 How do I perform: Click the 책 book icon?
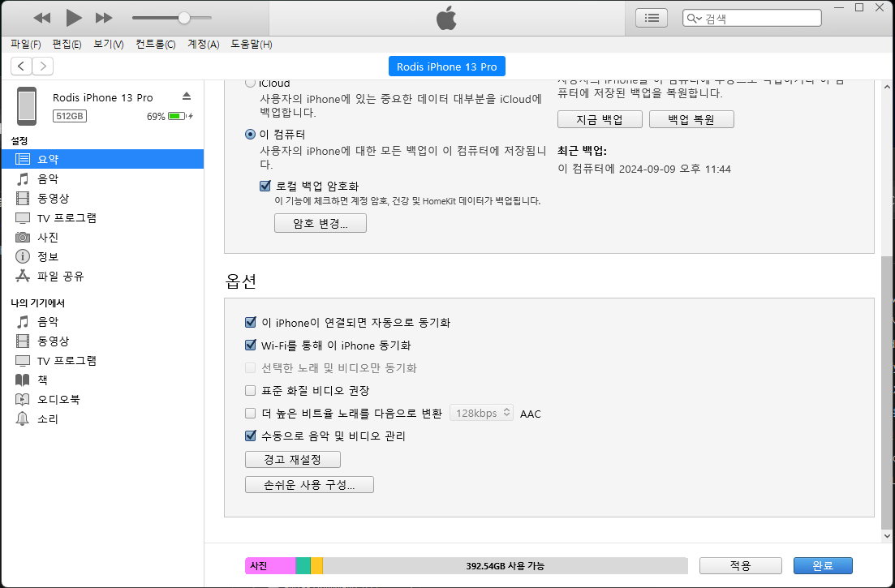22,380
